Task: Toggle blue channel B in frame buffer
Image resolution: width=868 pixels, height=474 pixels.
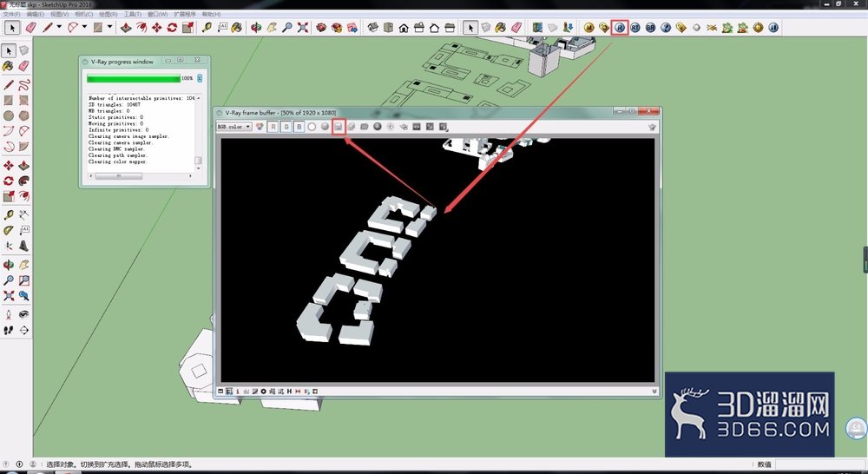Action: [299, 127]
